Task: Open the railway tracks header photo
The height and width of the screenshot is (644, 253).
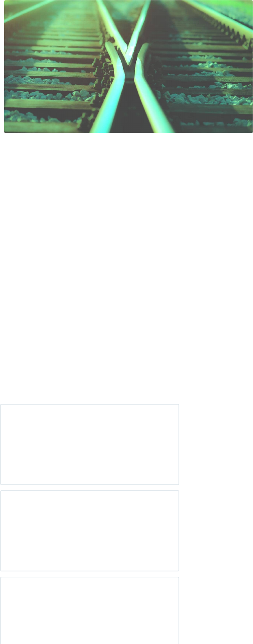Action: click(x=129, y=66)
